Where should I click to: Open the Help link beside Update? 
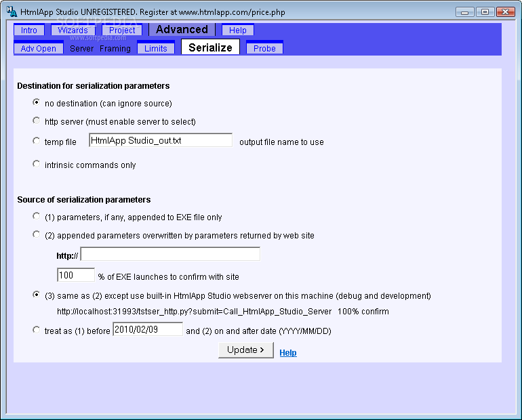pos(288,352)
